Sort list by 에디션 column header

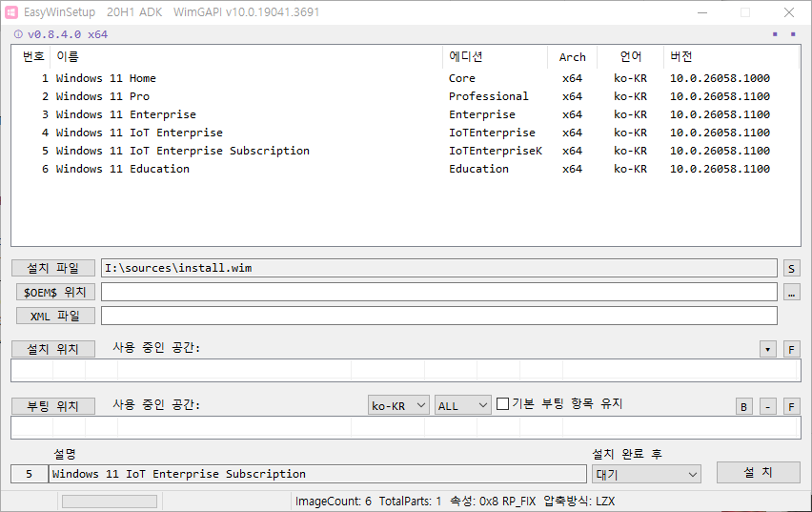(x=495, y=56)
